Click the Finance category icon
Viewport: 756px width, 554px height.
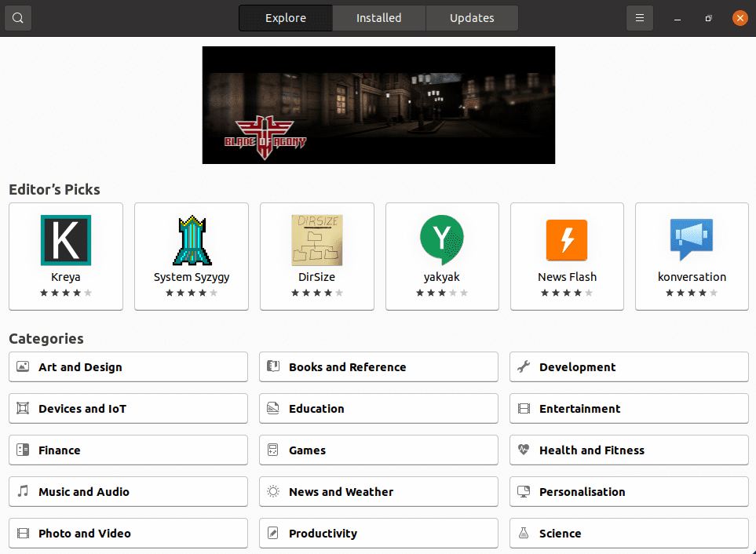[23, 450]
